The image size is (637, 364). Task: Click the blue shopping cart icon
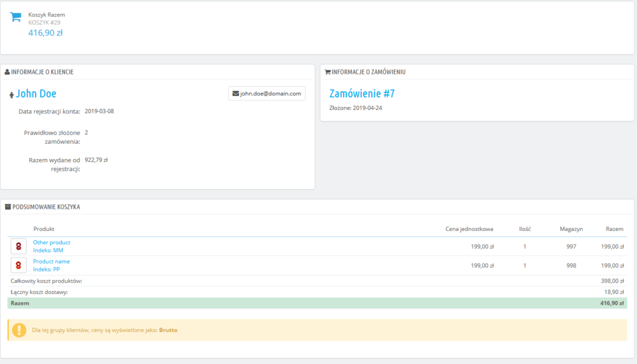click(x=15, y=17)
